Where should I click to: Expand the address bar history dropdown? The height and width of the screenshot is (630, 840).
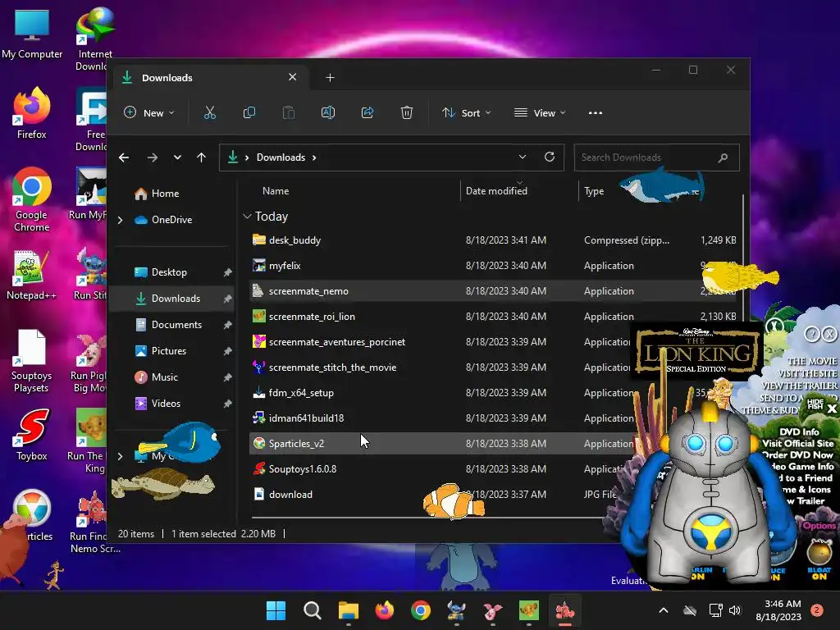click(523, 157)
